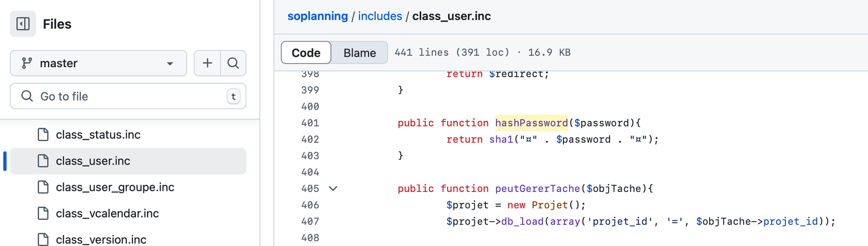Click the file icon beside class_version.inc
This screenshot has height=246, width=868.
43,239
